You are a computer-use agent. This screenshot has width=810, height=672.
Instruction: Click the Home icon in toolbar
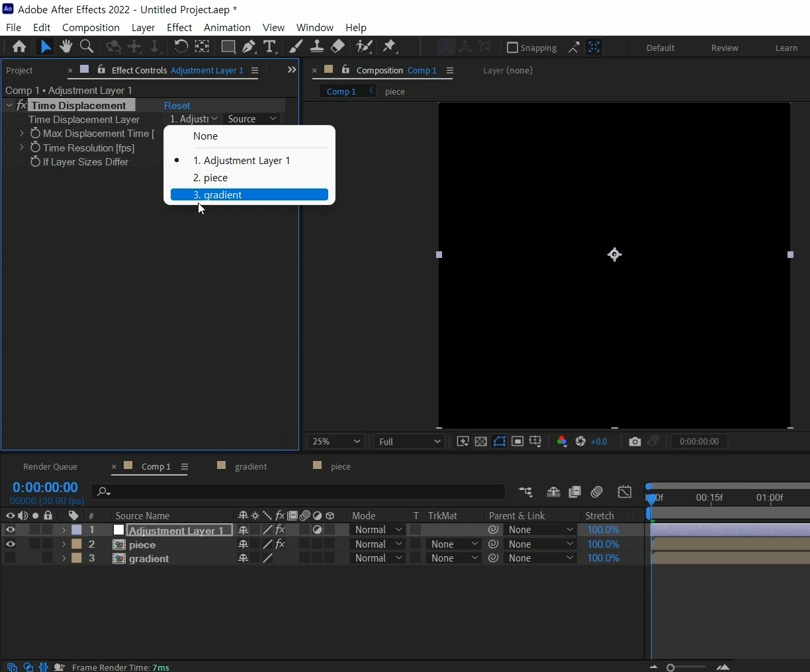(19, 46)
